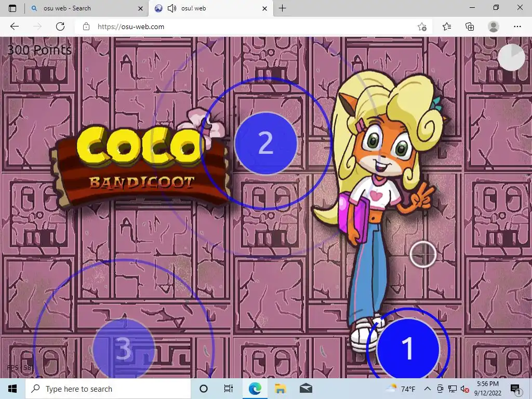This screenshot has width=532, height=399.
Task: Close the osu web - Search tab
Action: [140, 8]
